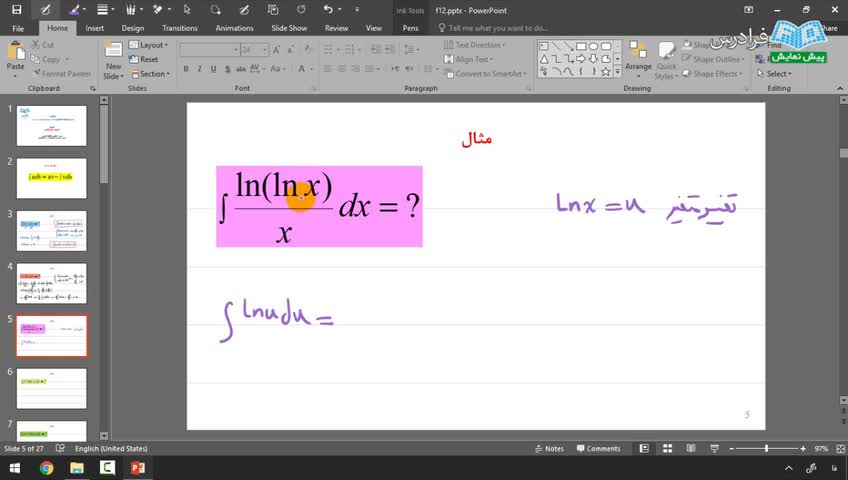Open File Explorer from the taskbar
Image resolution: width=848 pixels, height=480 pixels.
77,468
